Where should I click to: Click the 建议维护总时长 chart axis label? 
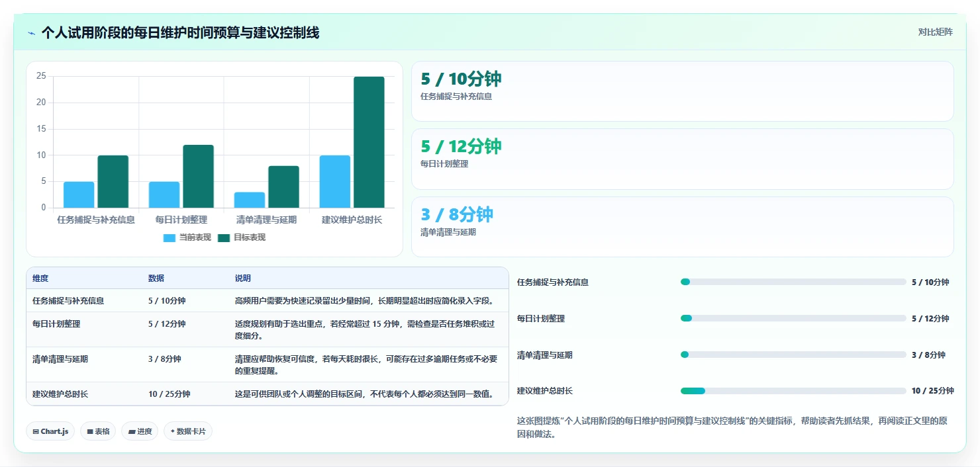pos(352,220)
